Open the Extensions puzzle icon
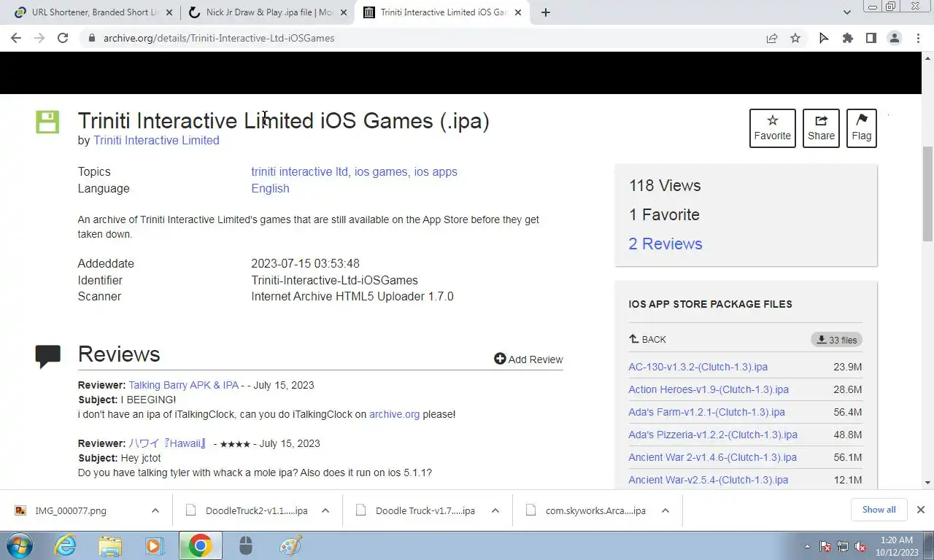Viewport: 934px width, 560px height. pos(847,38)
